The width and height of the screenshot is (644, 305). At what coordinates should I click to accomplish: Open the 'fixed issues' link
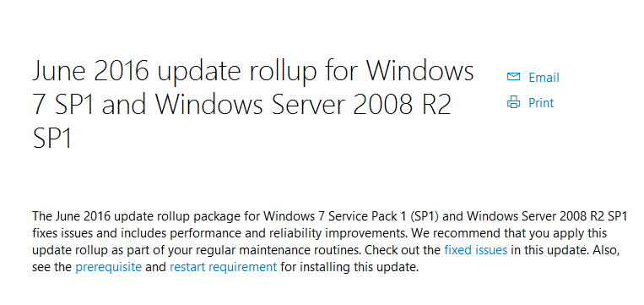pos(475,249)
